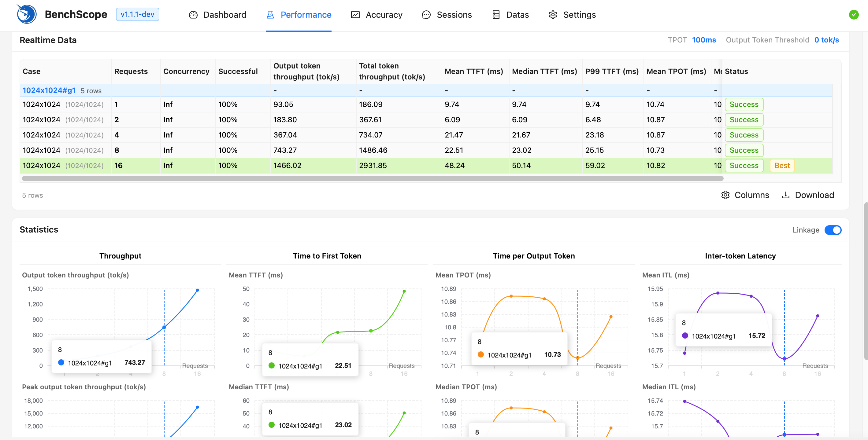The height and width of the screenshot is (440, 868).
Task: Click the 2-requests point on Mean TPOT chart
Action: click(x=511, y=296)
